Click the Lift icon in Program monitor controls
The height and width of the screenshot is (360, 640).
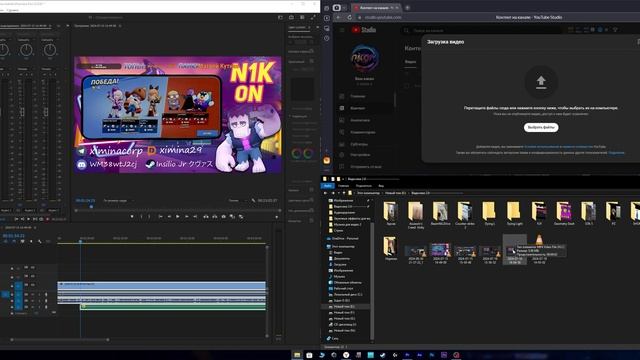[x=206, y=216]
